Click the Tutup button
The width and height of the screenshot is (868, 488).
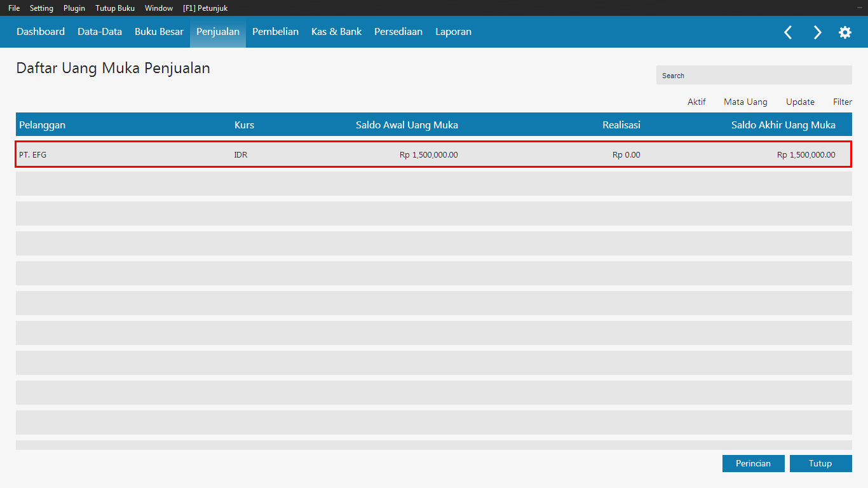tap(820, 463)
